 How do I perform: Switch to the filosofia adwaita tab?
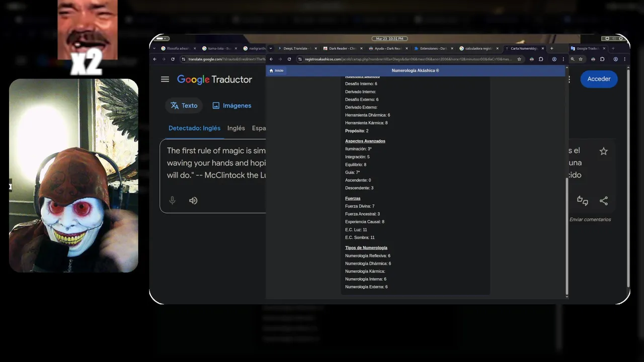tap(178, 48)
